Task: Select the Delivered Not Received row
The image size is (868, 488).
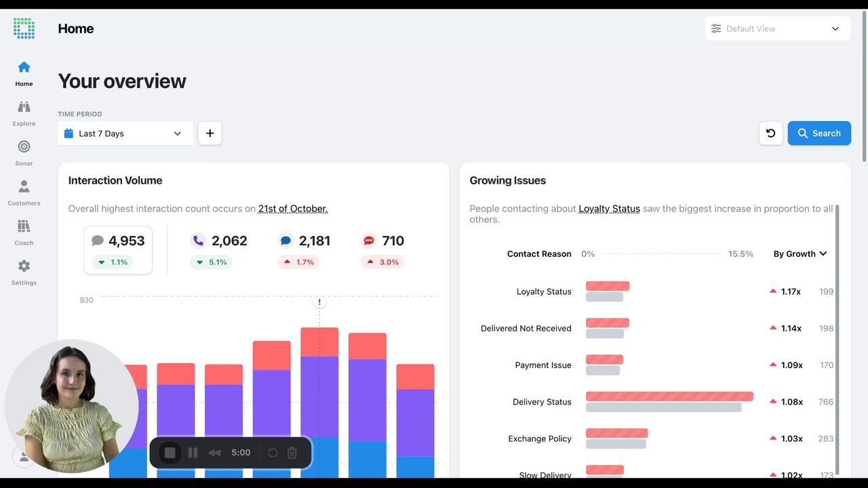Action: click(x=652, y=328)
